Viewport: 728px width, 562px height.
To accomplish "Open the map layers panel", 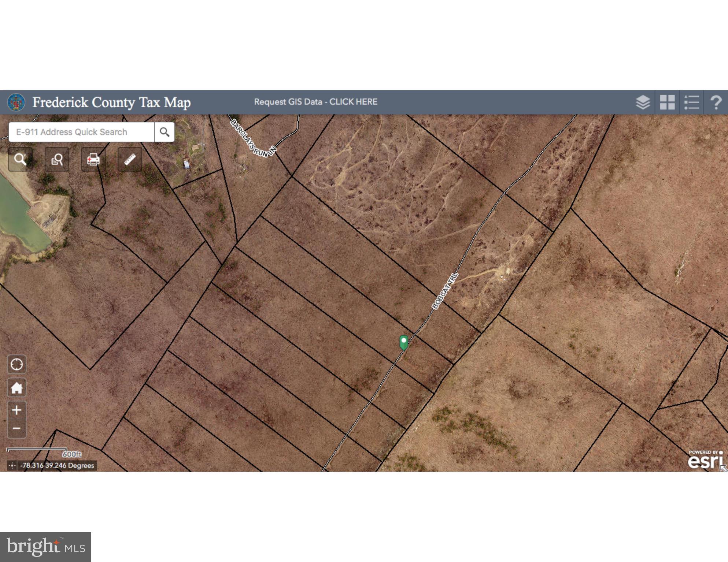I will pyautogui.click(x=644, y=103).
